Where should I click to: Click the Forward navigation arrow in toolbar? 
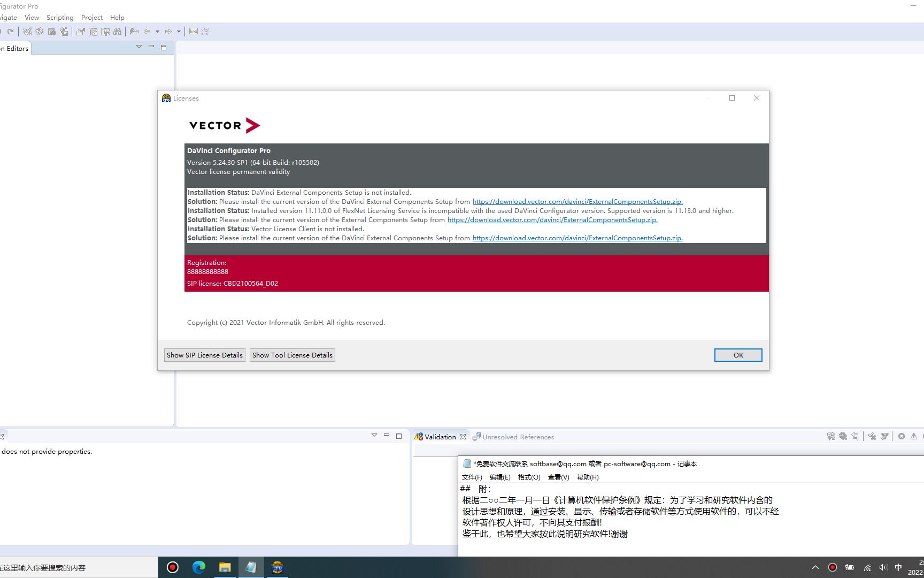pos(169,31)
